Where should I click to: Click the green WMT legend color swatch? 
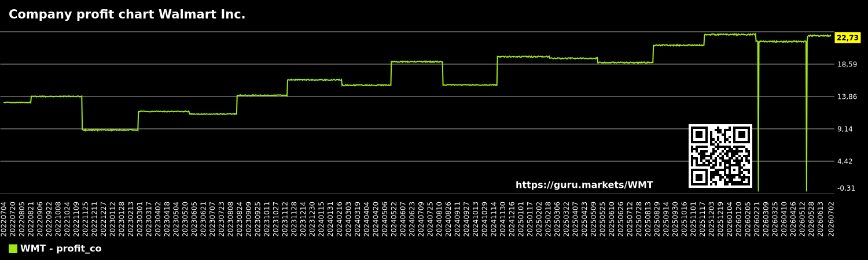coord(13,249)
